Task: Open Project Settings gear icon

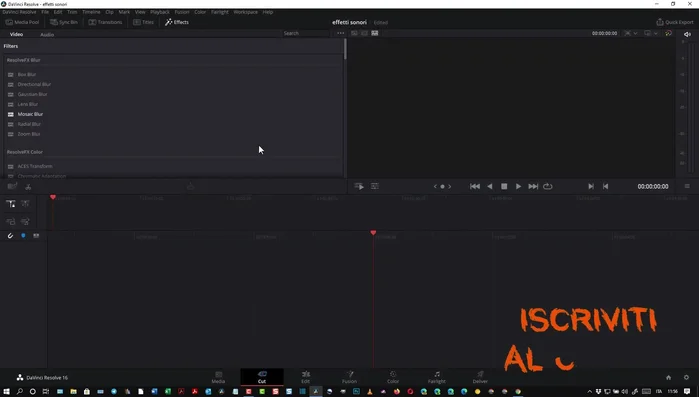Action: pyautogui.click(x=686, y=377)
